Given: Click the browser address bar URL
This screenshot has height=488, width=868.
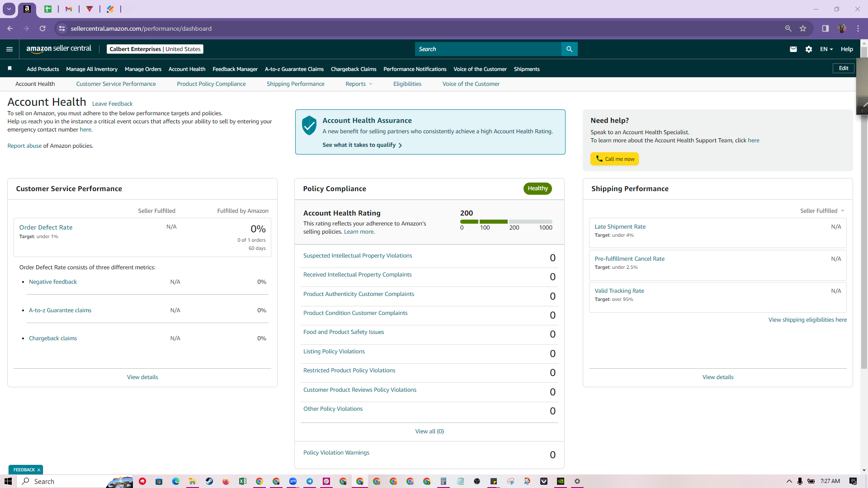Looking at the screenshot, I should coord(141,28).
